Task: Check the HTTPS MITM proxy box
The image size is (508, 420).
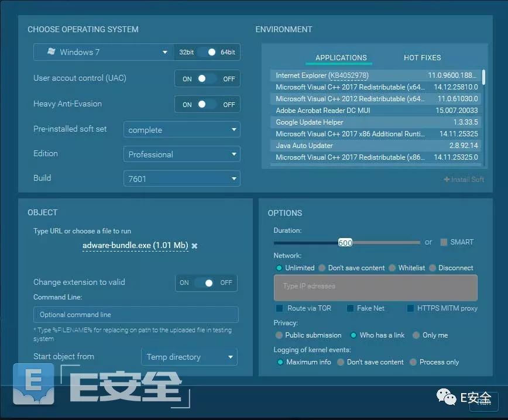Action: click(410, 308)
